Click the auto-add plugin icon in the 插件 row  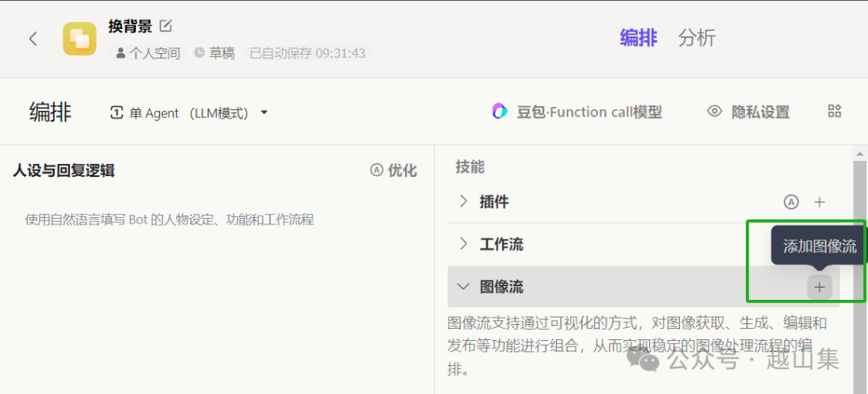pyautogui.click(x=792, y=203)
